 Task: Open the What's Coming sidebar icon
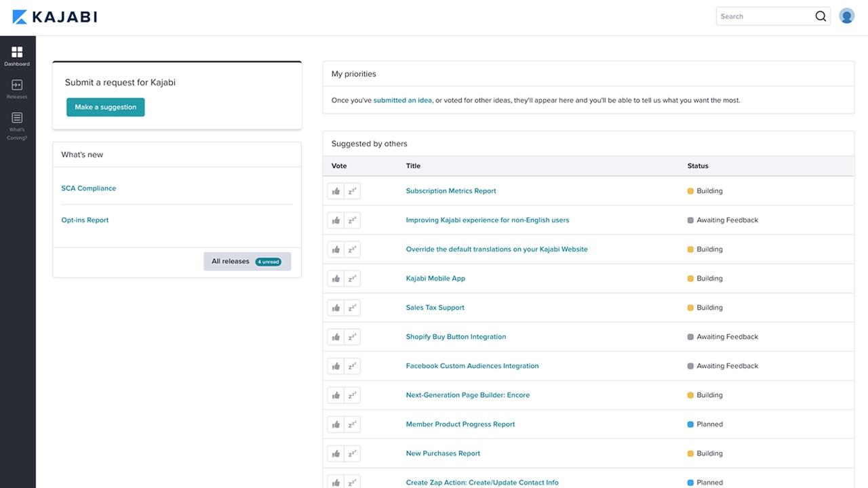(x=17, y=126)
